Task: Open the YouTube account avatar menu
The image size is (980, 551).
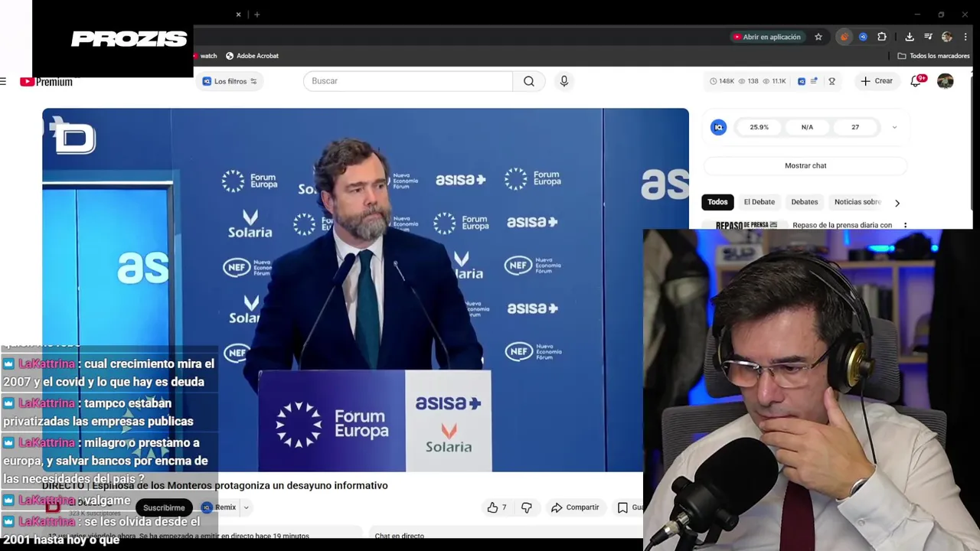Action: (946, 81)
